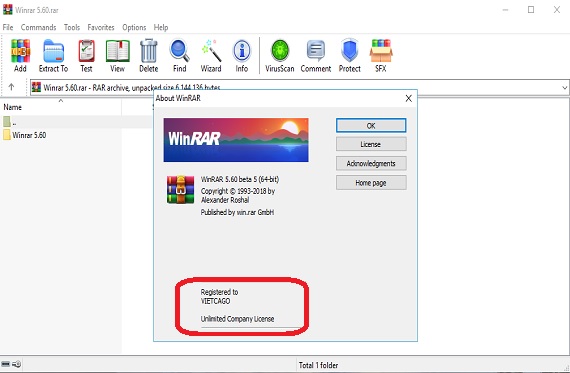
Task: Sort by the Name column header
Action: 12,107
